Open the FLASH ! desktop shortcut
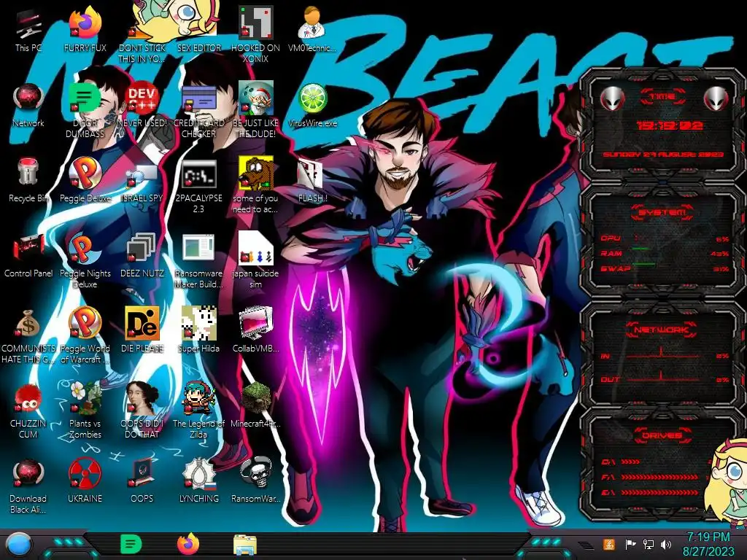This screenshot has height=560, width=747. click(x=312, y=180)
